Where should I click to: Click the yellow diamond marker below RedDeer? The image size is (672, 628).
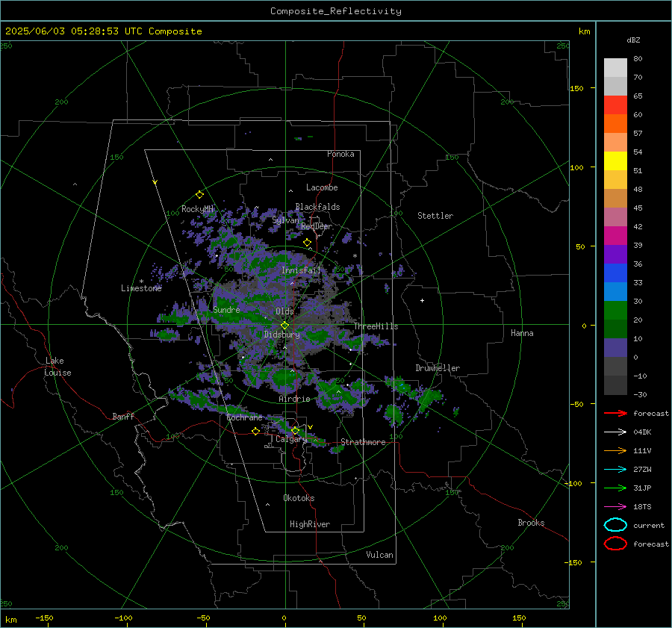[307, 243]
